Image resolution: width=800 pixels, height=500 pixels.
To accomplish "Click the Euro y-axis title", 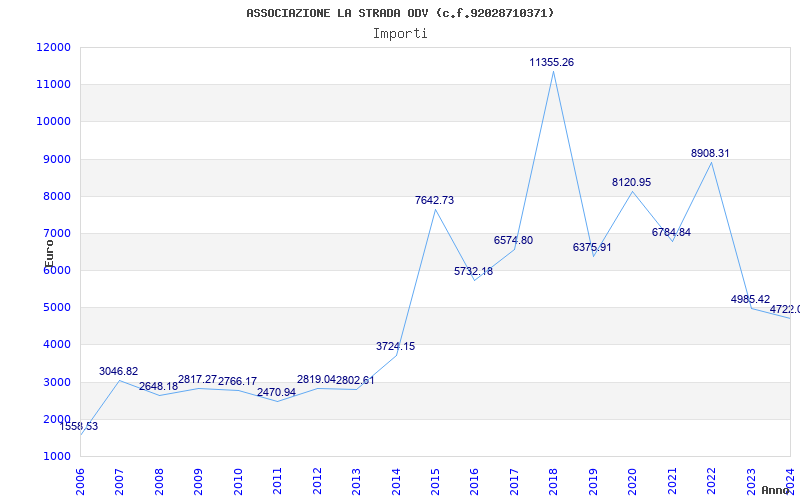I will pyautogui.click(x=49, y=253).
